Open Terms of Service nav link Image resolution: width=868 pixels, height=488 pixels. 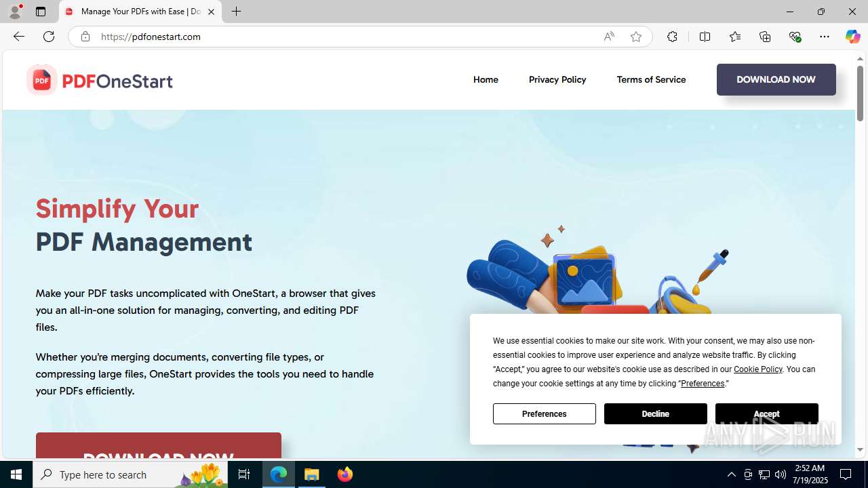pyautogui.click(x=651, y=79)
